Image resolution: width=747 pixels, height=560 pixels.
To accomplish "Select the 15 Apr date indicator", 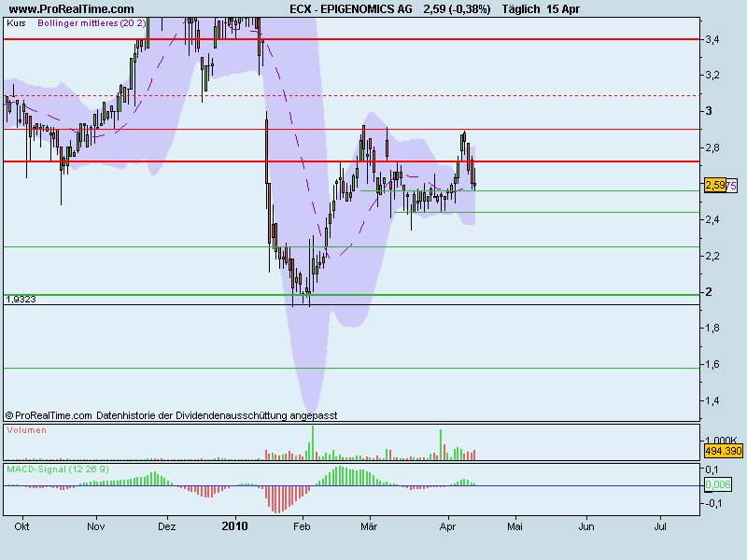I will tap(561, 8).
